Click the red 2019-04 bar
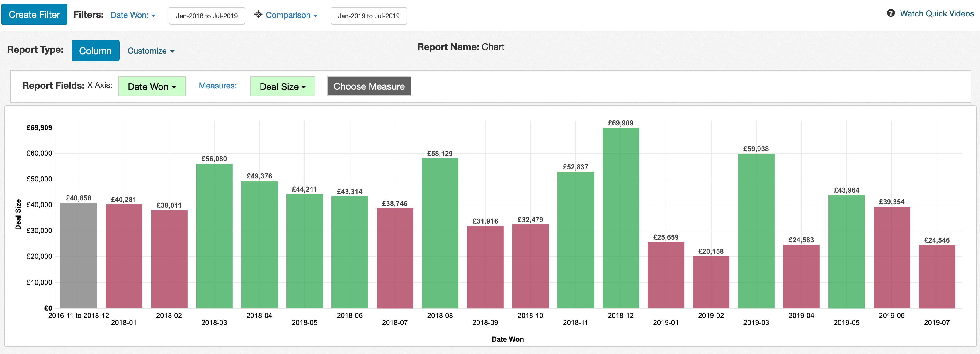Image resolution: width=980 pixels, height=354 pixels. (x=801, y=276)
